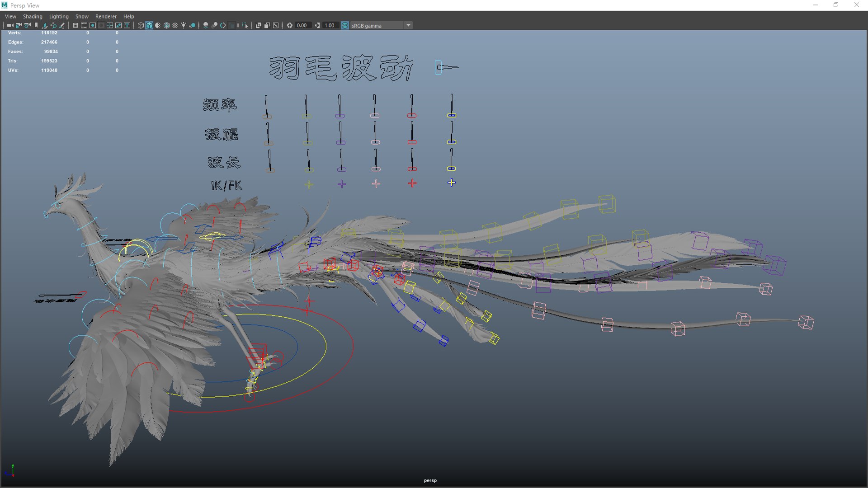
Task: Open the Renderer menu
Action: point(106,16)
